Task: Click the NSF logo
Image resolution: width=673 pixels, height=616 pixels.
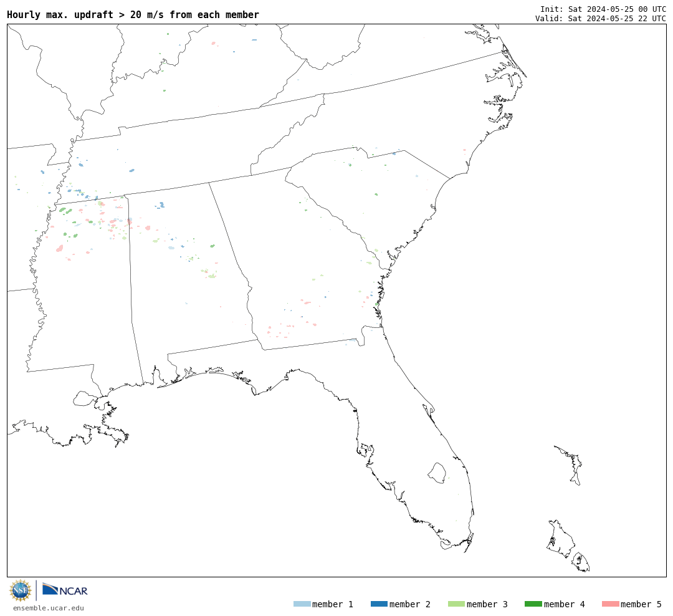Action: [x=20, y=590]
